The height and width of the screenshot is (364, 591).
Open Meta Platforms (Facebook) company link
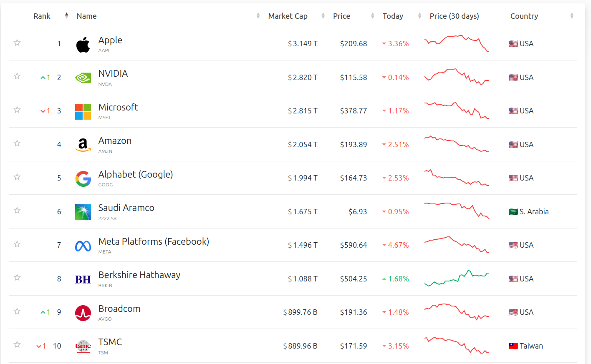coord(154,241)
